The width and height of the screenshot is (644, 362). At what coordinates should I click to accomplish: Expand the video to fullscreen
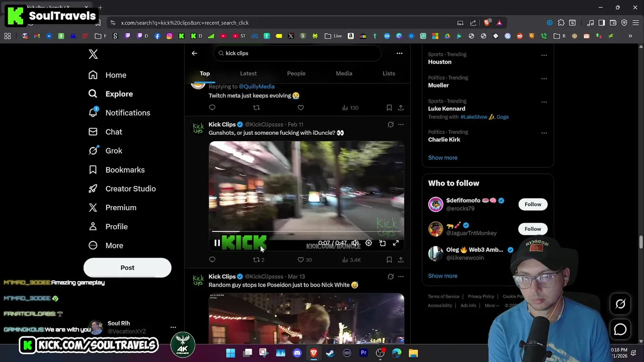coord(396,243)
